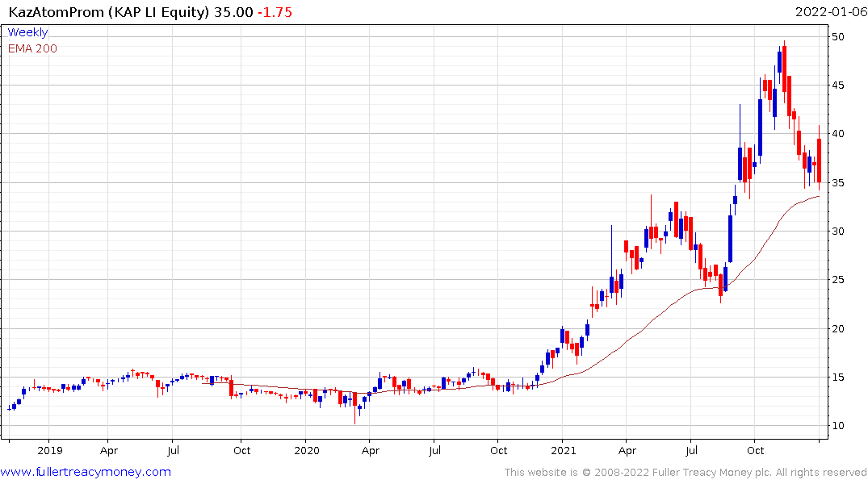Click the 'Apr' x-axis label after 2021
The height and width of the screenshot is (484, 868).
point(627,451)
